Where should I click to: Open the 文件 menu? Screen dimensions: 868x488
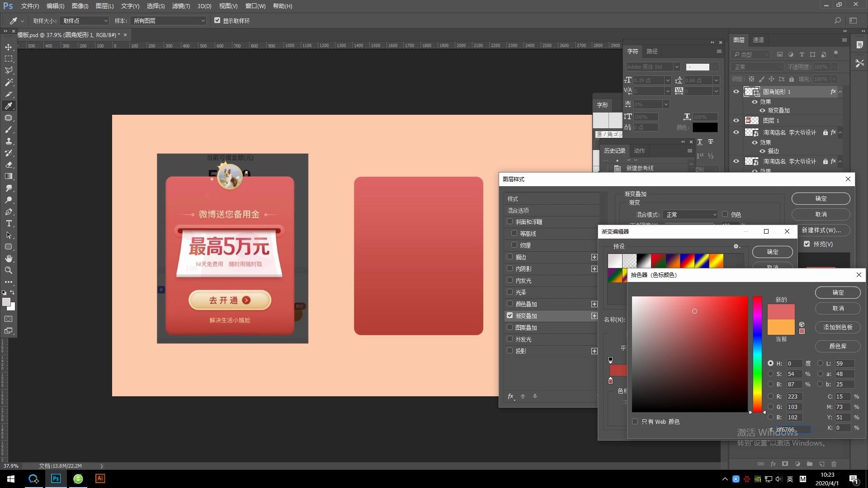tap(30, 6)
